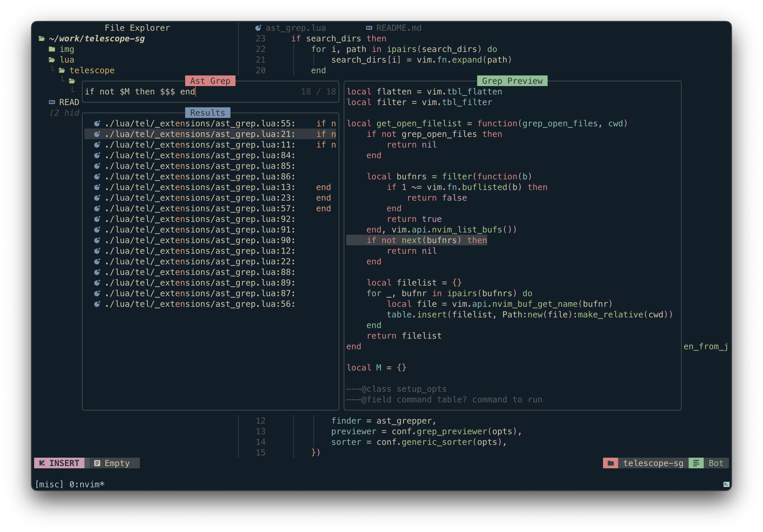Image resolution: width=763 pixels, height=532 pixels.
Task: Open README file in file explorer
Action: [69, 102]
